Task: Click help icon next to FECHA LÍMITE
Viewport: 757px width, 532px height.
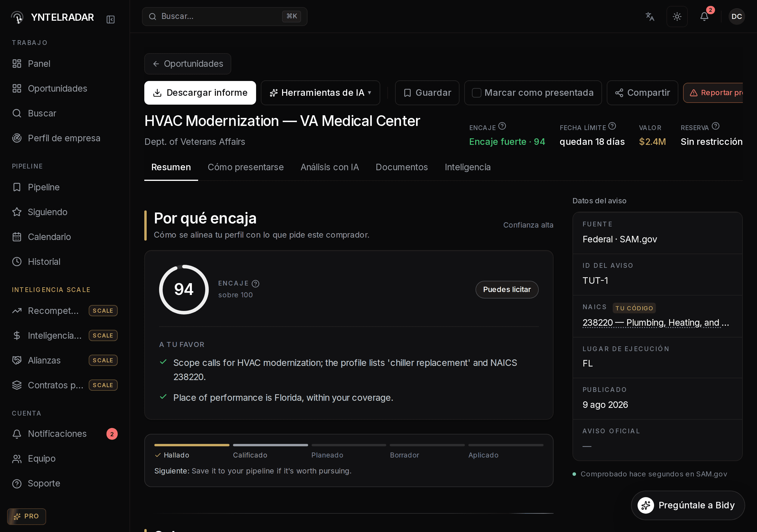Action: click(x=612, y=126)
